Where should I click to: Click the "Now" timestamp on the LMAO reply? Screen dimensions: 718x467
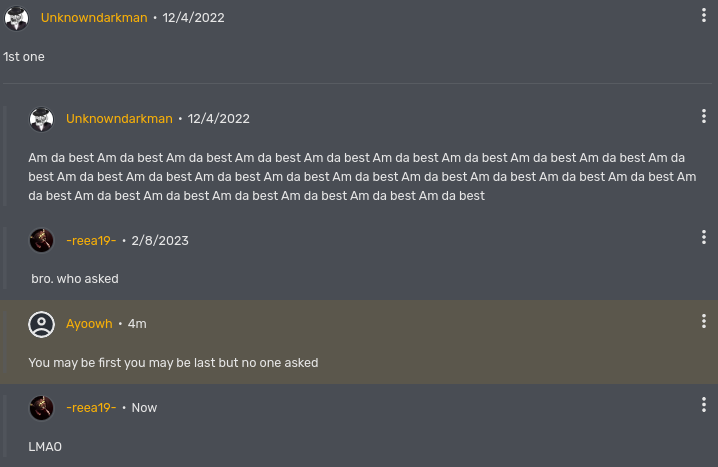[x=144, y=408]
